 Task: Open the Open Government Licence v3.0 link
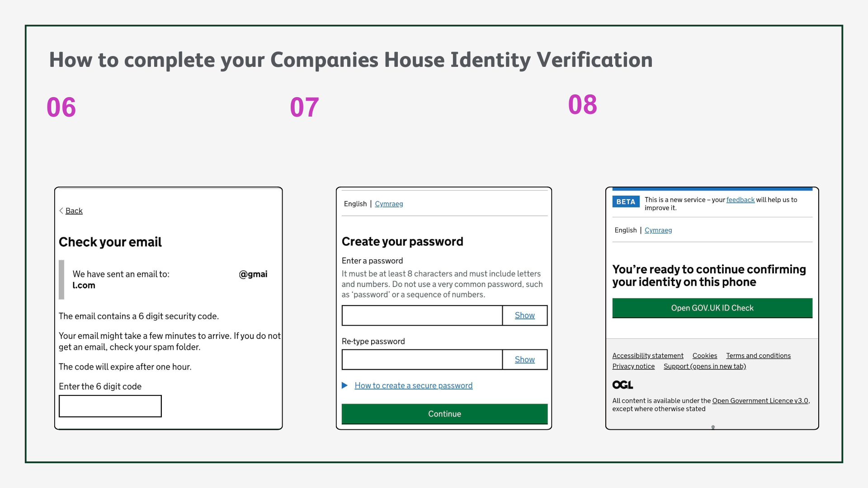tap(759, 400)
